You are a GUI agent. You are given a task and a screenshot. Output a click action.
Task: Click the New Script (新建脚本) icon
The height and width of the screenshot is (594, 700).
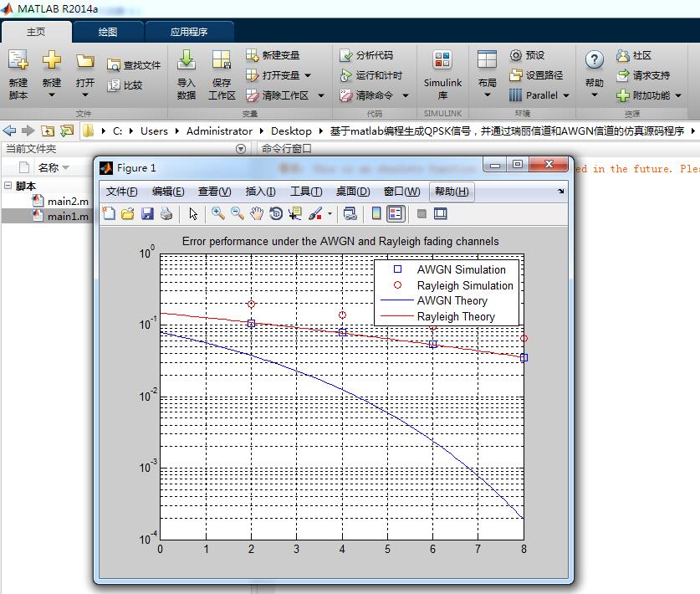(18, 60)
